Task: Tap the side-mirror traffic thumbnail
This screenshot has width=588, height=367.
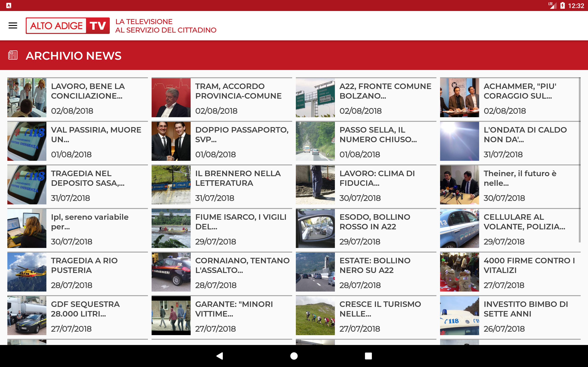Action: [x=315, y=228]
